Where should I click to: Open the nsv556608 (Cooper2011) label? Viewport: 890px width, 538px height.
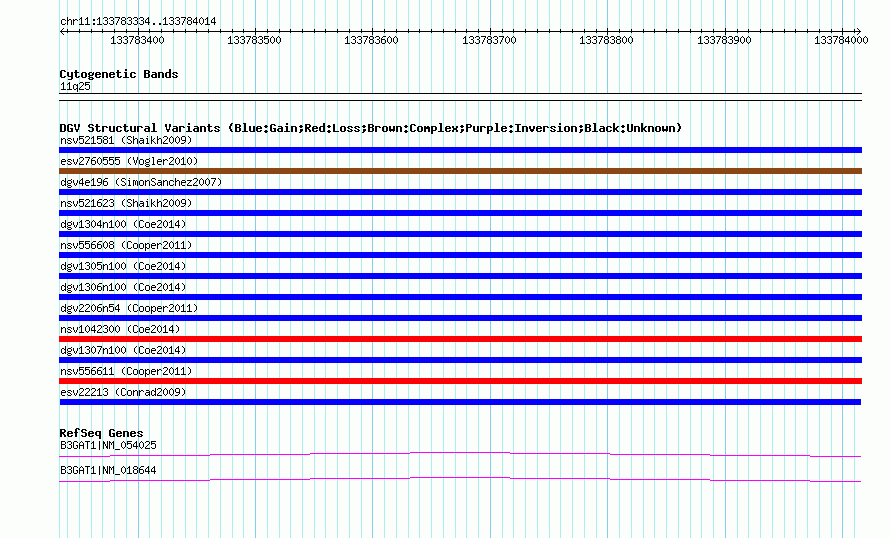pyautogui.click(x=126, y=245)
